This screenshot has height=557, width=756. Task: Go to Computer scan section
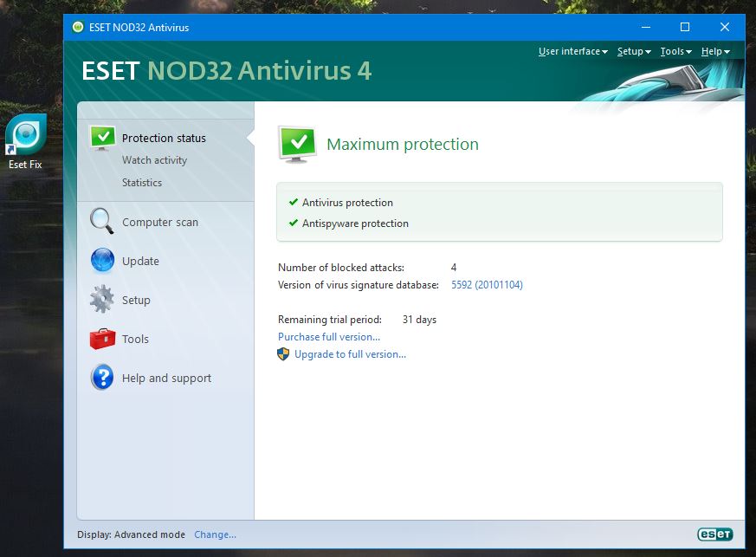click(160, 222)
